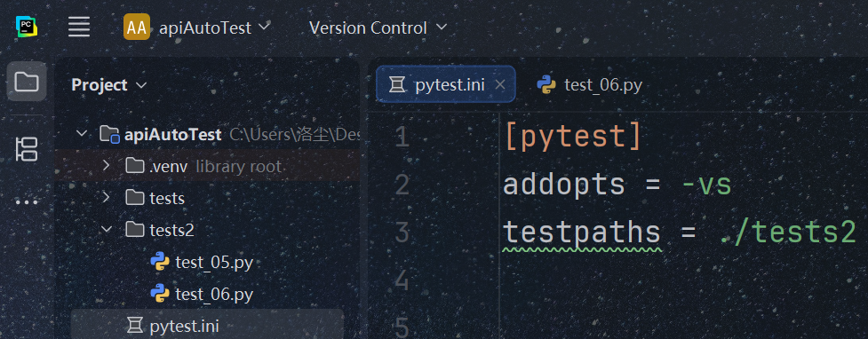Click the .venv folder icon
Viewport: 868px width, 339px height.
click(134, 165)
